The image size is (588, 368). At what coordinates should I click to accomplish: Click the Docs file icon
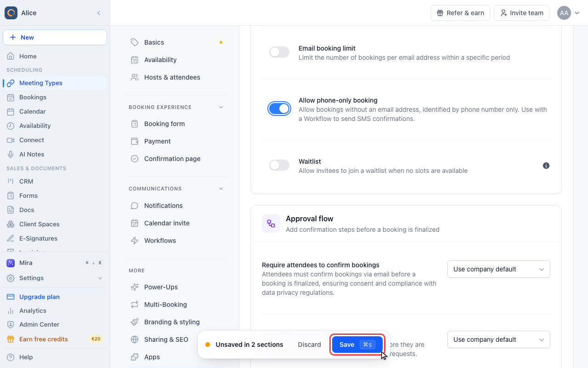click(11, 210)
